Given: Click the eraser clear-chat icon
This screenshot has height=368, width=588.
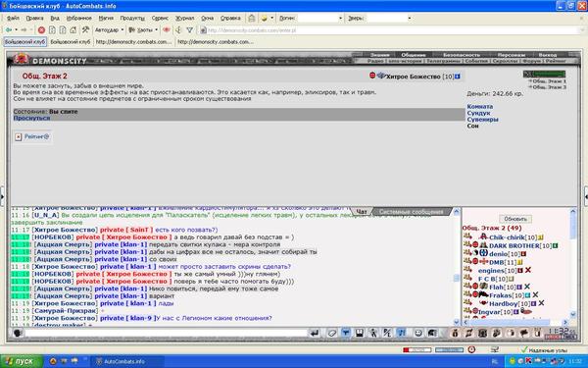Looking at the screenshot, I should (x=331, y=333).
